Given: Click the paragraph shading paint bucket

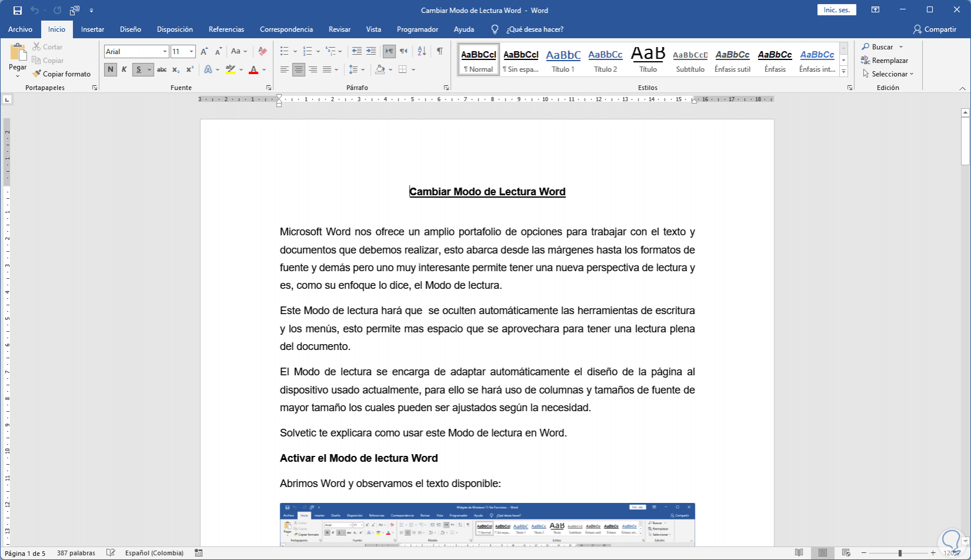Looking at the screenshot, I should coord(380,69).
